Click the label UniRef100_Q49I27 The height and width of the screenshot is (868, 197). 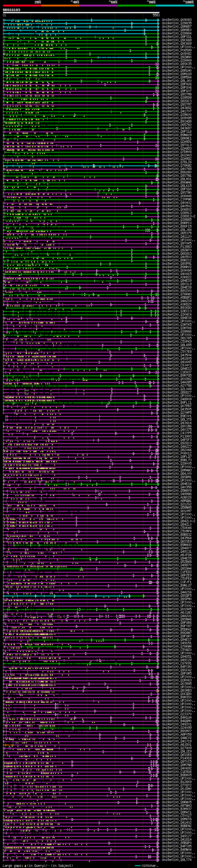(x=177, y=836)
